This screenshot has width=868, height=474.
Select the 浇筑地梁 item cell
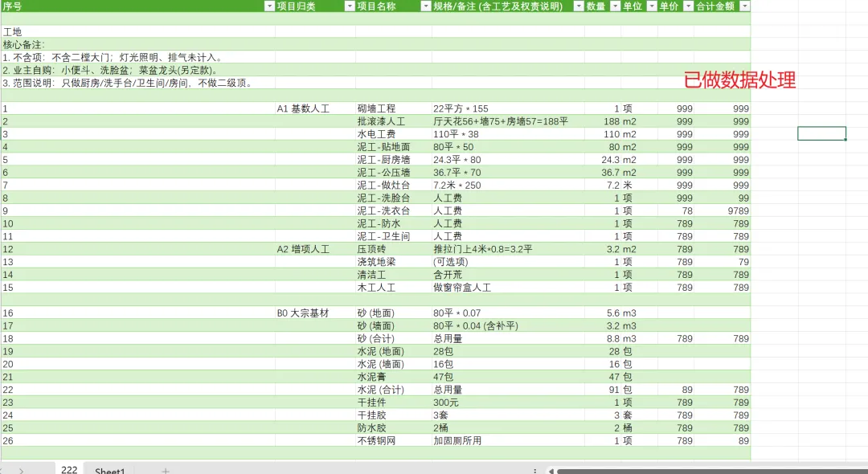[x=394, y=262]
